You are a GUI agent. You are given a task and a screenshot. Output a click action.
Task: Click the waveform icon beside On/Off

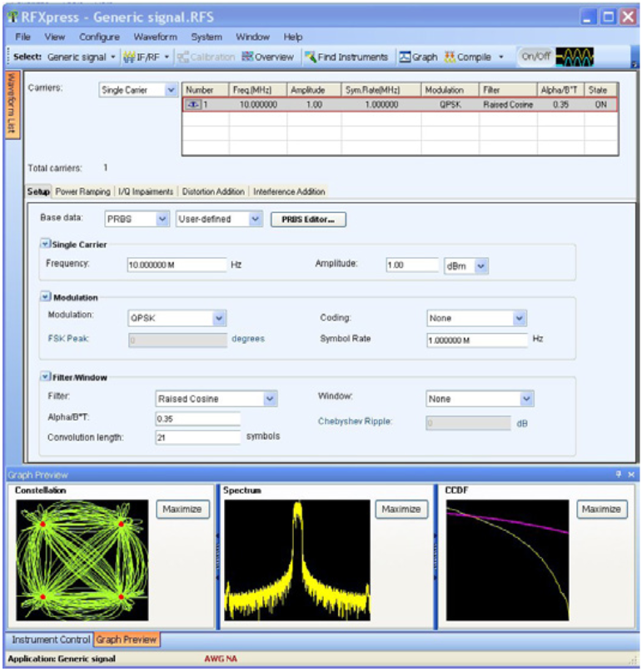pyautogui.click(x=574, y=57)
